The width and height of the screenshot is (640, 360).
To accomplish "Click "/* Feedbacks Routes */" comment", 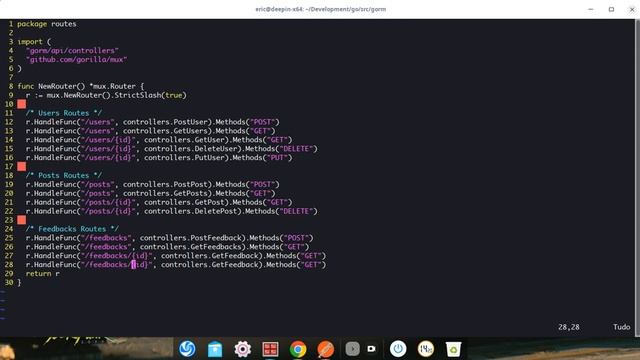I will (72, 229).
